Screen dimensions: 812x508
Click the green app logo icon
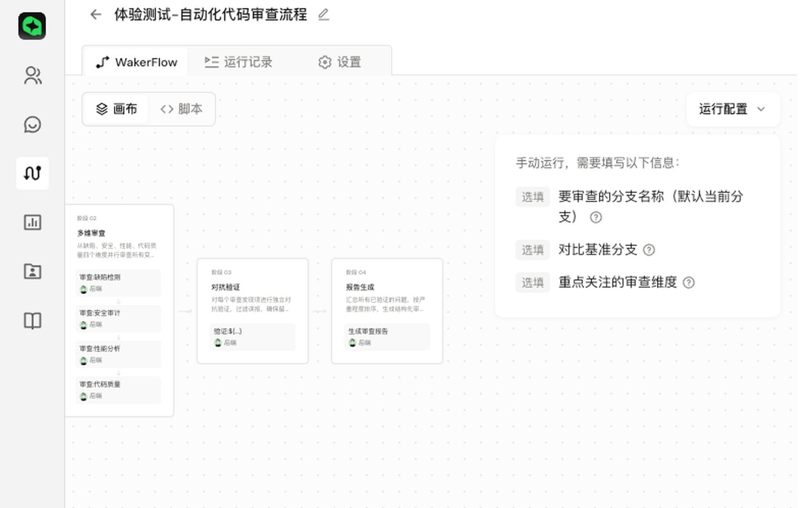tap(32, 26)
